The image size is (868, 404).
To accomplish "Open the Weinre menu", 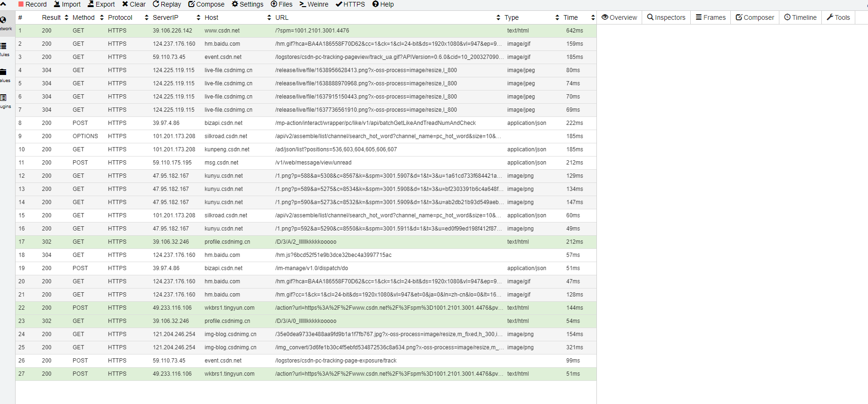I will pos(314,4).
